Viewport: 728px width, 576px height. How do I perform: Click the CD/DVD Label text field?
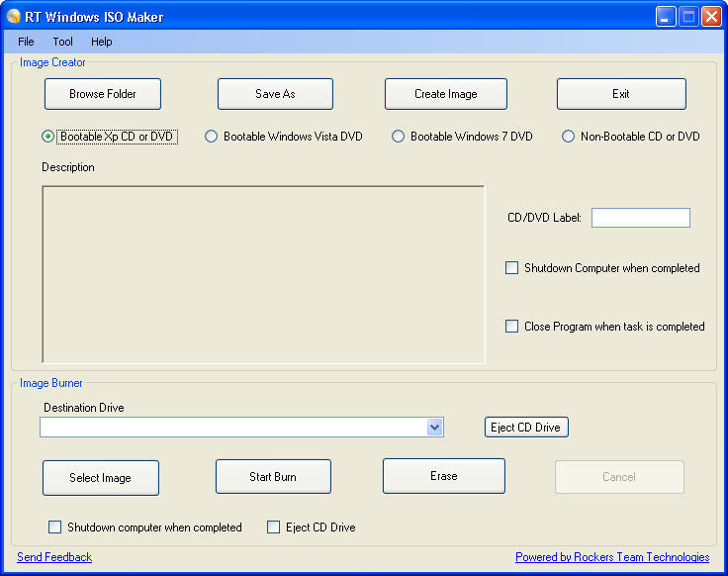(640, 218)
